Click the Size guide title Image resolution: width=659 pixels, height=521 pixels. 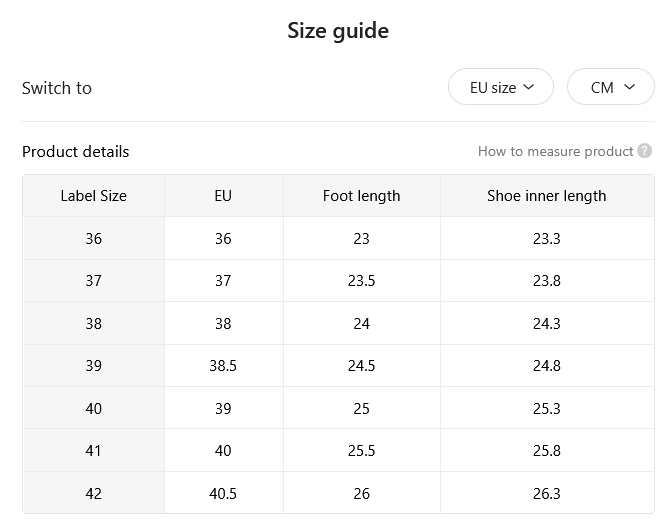coord(338,31)
